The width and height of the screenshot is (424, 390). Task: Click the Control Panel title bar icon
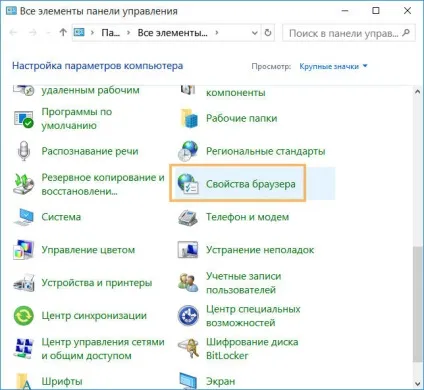click(11, 10)
